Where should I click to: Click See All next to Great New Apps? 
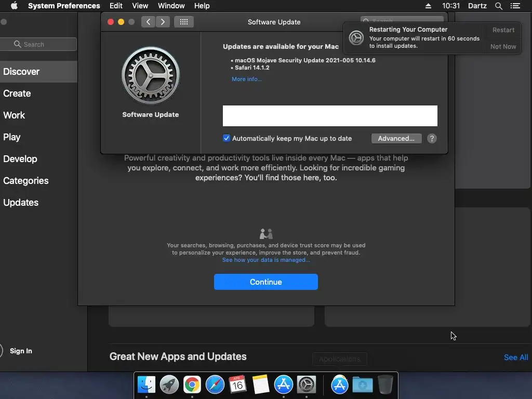[x=516, y=357]
